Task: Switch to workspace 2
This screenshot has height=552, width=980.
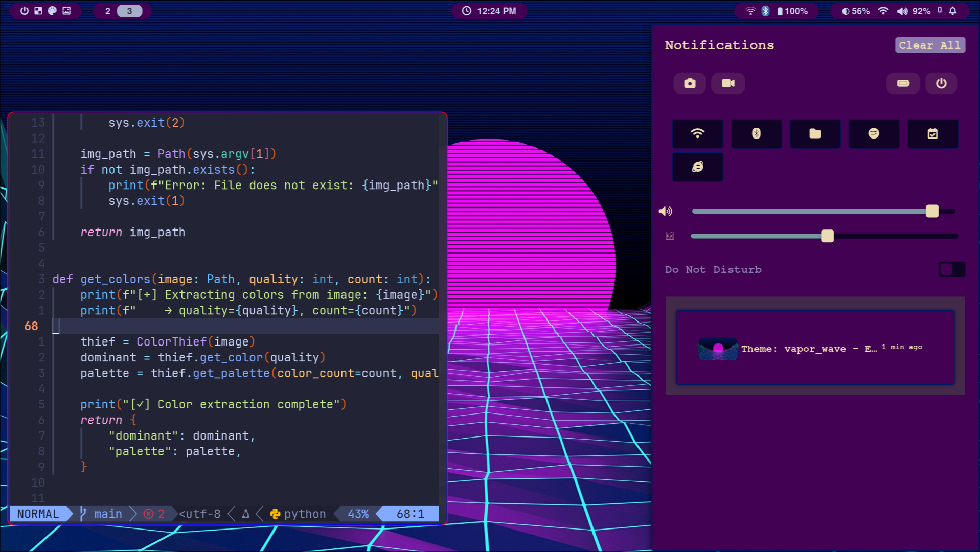Action: coord(108,11)
